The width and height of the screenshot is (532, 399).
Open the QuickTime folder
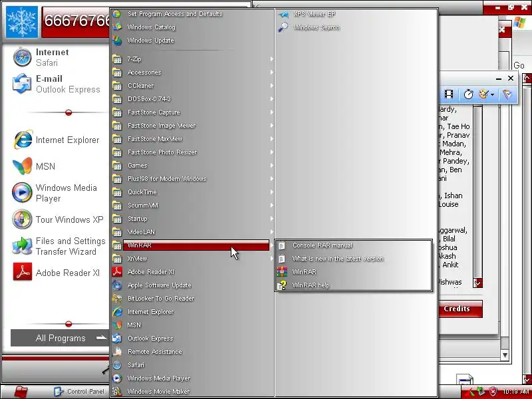[192, 192]
